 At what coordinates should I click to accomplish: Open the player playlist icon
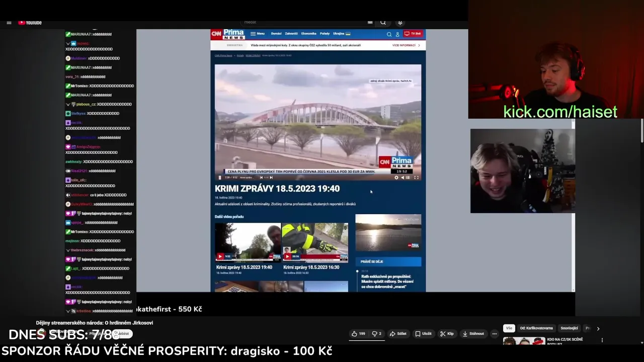click(408, 177)
